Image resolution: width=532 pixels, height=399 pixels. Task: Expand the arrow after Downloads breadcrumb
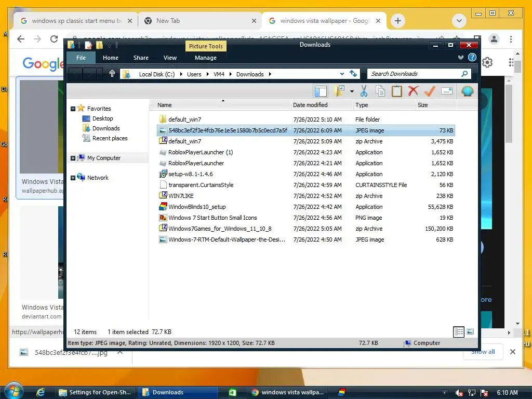[270, 74]
